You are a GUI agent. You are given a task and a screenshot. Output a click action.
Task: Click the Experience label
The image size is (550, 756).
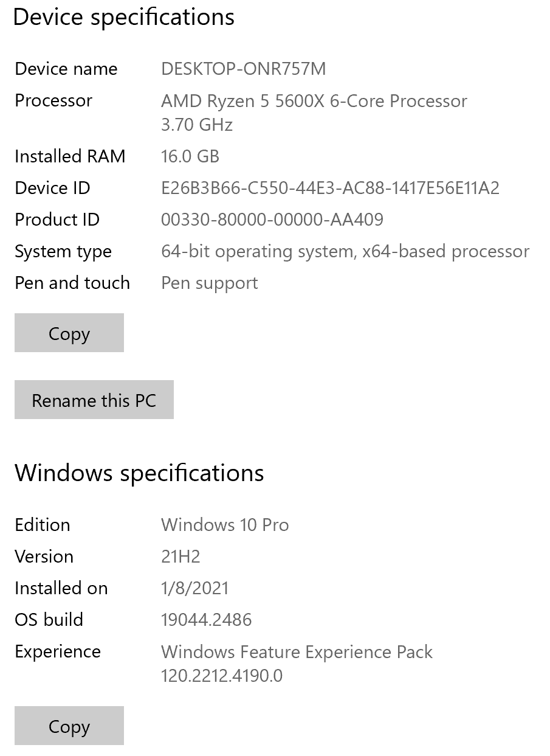58,651
